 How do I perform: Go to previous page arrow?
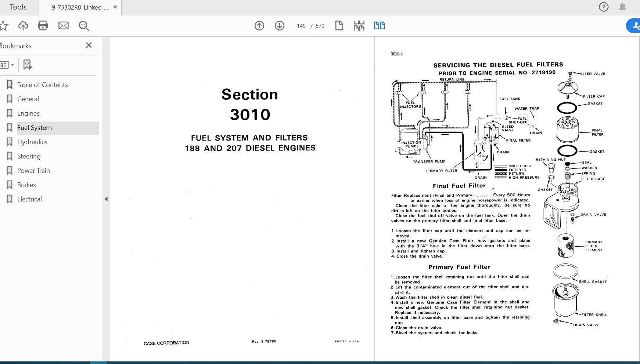point(259,26)
